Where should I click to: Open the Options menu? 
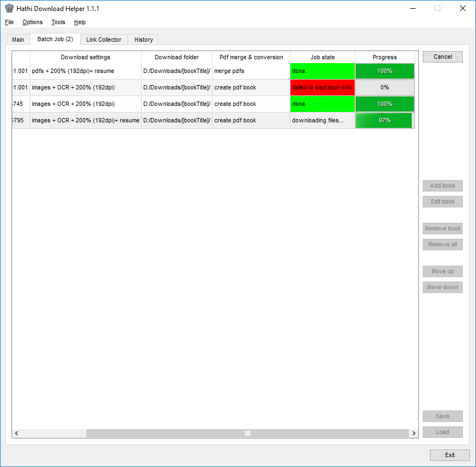point(32,22)
